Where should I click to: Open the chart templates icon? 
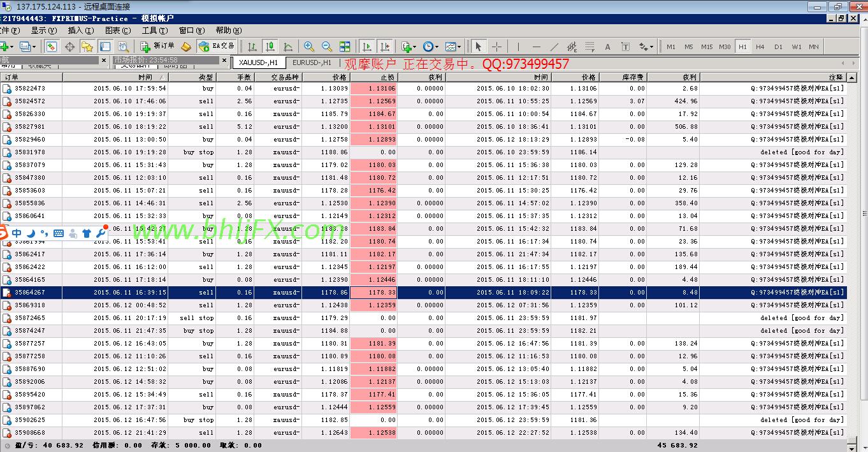point(450,47)
